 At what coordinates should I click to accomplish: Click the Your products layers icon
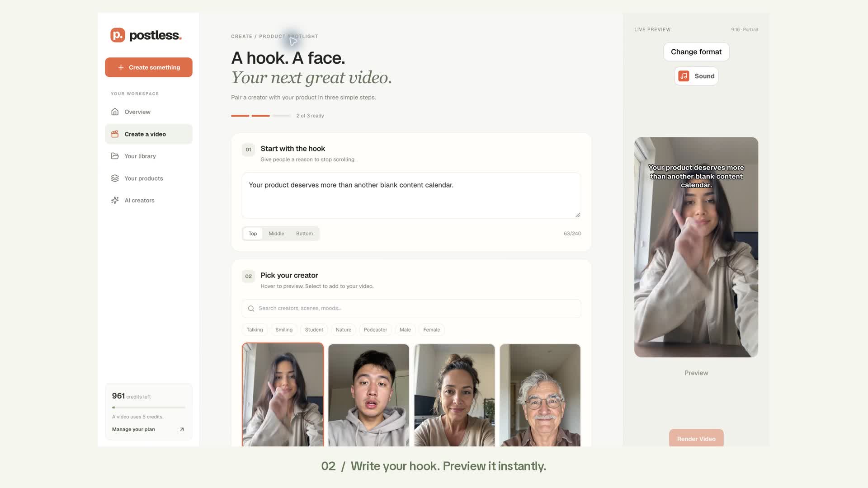click(x=115, y=178)
